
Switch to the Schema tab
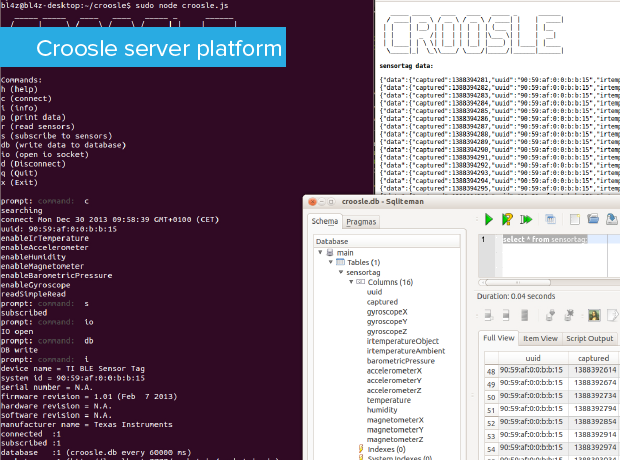point(325,221)
